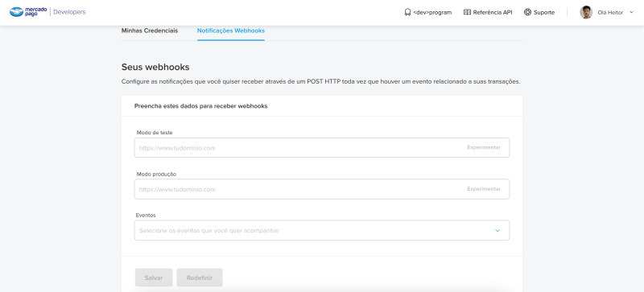Screen dimensions: 644x292
Task: Click the Eventos label
Action: 146,216
